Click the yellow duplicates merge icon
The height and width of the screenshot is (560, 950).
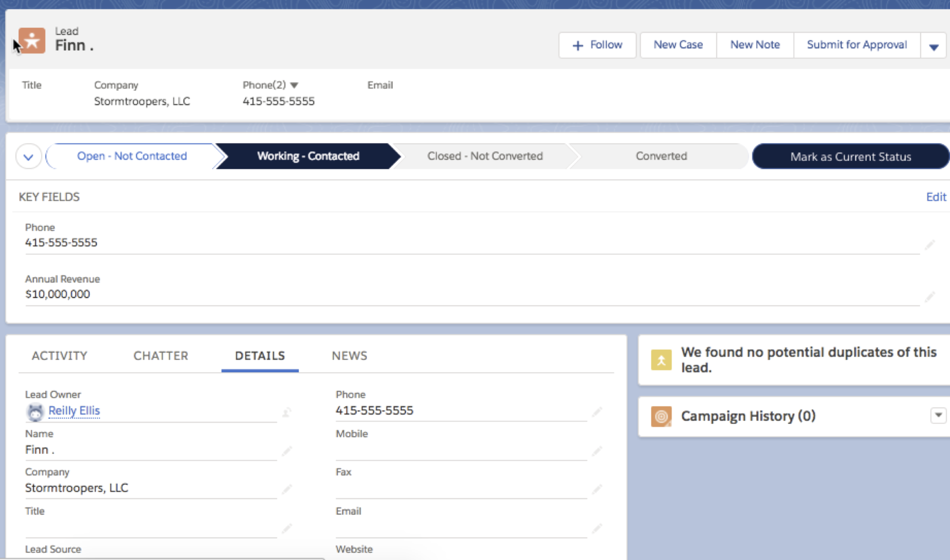click(x=661, y=360)
